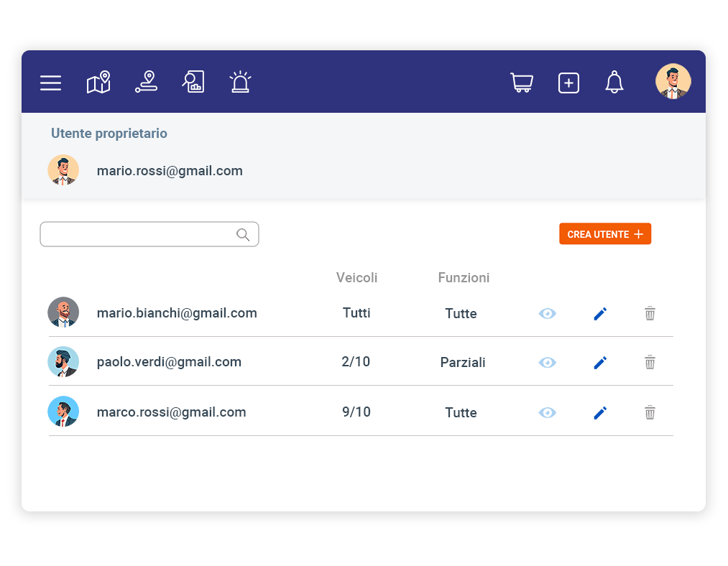Viewport: 728px width, 566px height.
Task: Click inside the user search field
Action: coord(138,234)
